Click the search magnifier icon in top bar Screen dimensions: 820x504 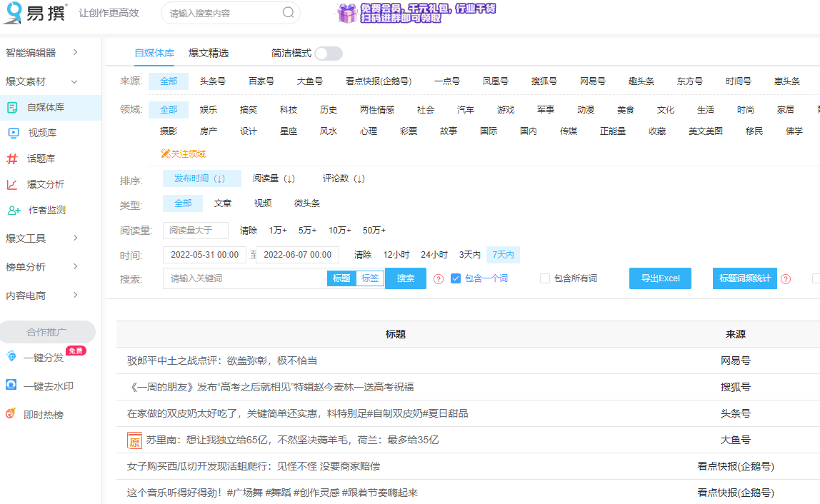(x=288, y=12)
